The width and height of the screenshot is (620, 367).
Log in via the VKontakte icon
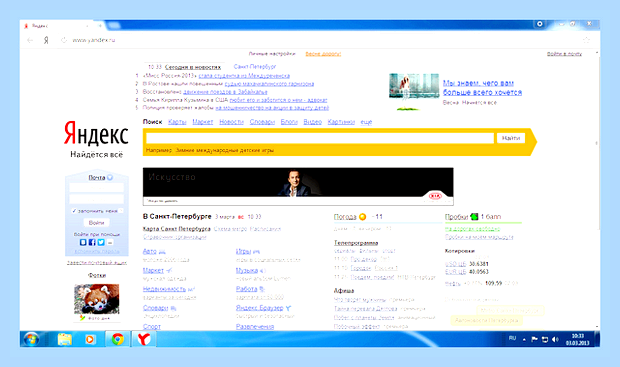pos(83,242)
